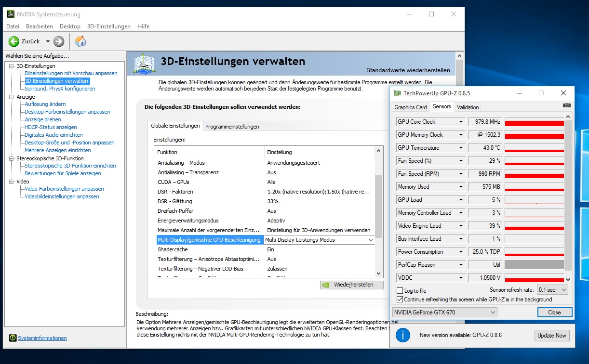Image resolution: width=589 pixels, height=364 pixels.
Task: Open Mehrere Anzeigen einrichten
Action: pos(58,150)
